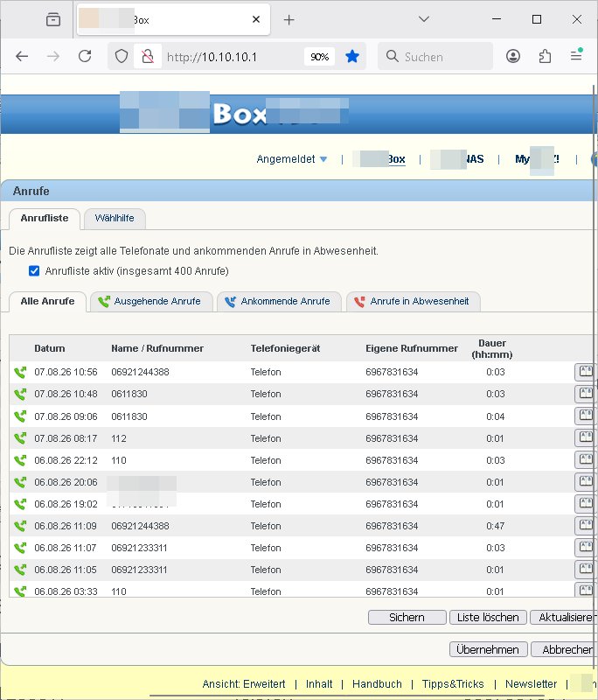Open the phonebook icon for the 07.08.26 08:17 call

tap(586, 438)
